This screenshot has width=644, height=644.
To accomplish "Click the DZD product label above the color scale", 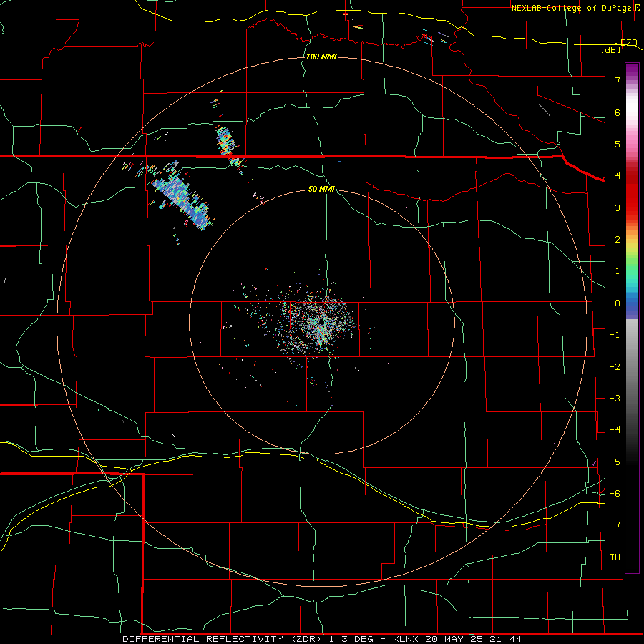I will [629, 43].
